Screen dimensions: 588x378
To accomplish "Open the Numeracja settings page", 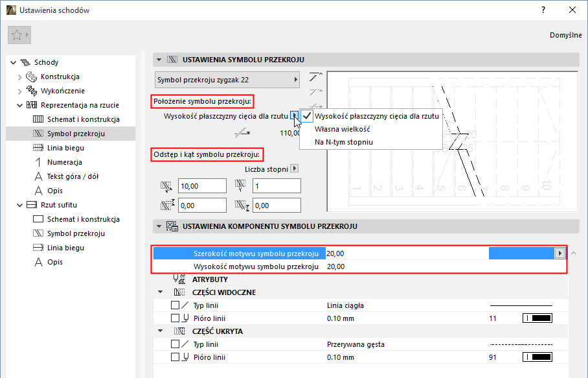I will pyautogui.click(x=65, y=162).
